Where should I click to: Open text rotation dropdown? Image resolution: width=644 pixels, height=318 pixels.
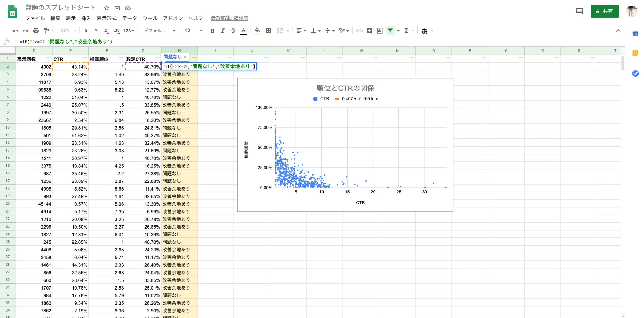point(344,31)
